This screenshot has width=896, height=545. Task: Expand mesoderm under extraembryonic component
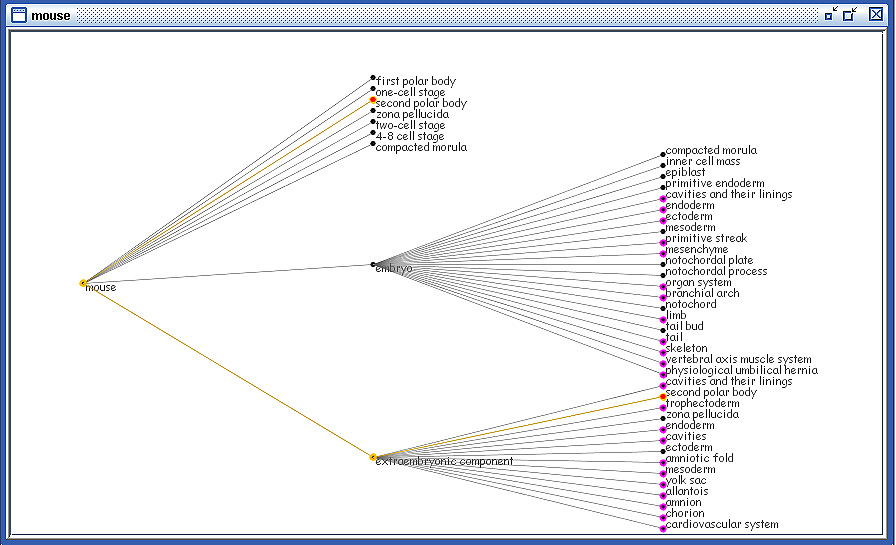[x=663, y=474]
